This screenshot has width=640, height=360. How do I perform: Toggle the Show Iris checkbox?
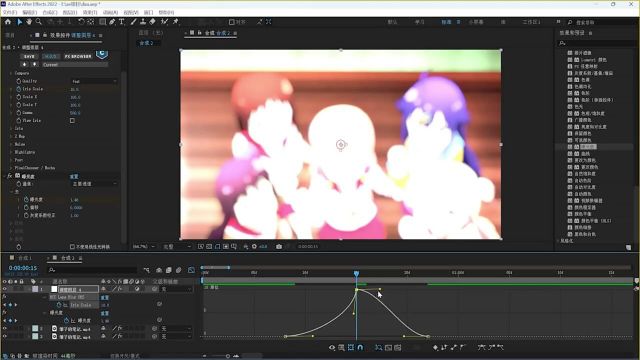pyautogui.click(x=72, y=120)
